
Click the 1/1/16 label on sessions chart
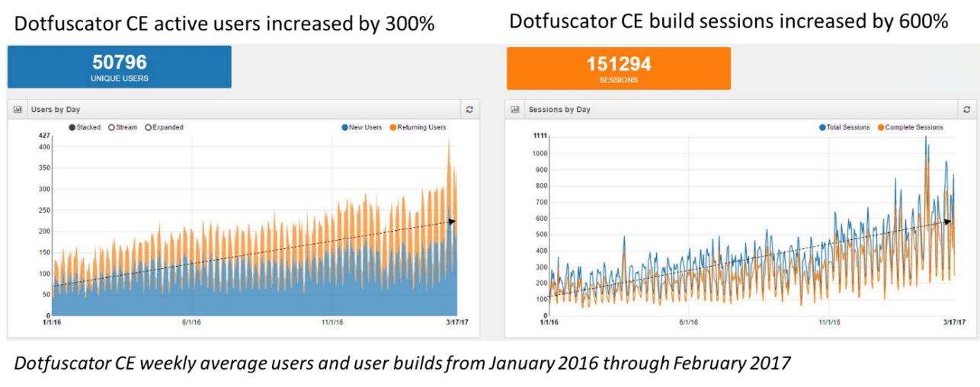(548, 321)
